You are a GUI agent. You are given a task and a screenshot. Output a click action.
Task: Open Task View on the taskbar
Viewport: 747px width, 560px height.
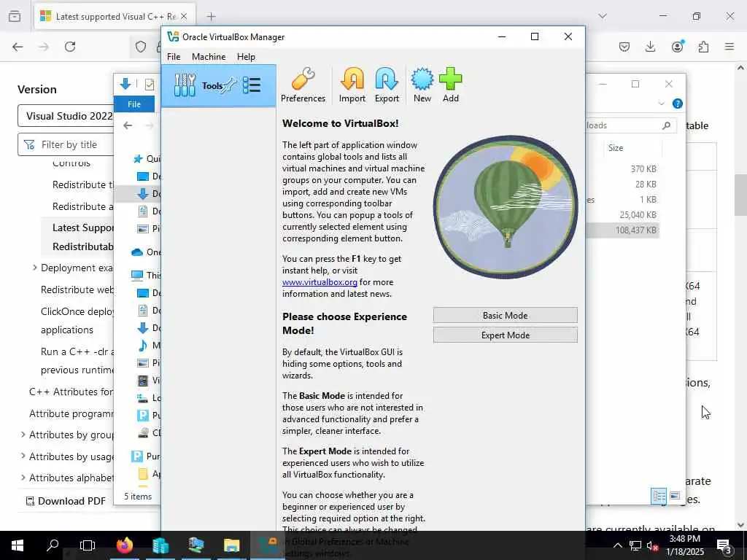pos(88,545)
